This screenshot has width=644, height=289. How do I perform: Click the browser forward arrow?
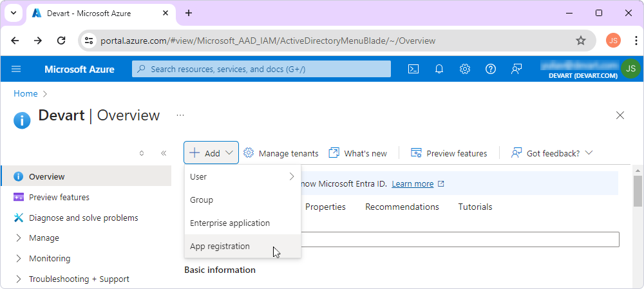tap(38, 41)
